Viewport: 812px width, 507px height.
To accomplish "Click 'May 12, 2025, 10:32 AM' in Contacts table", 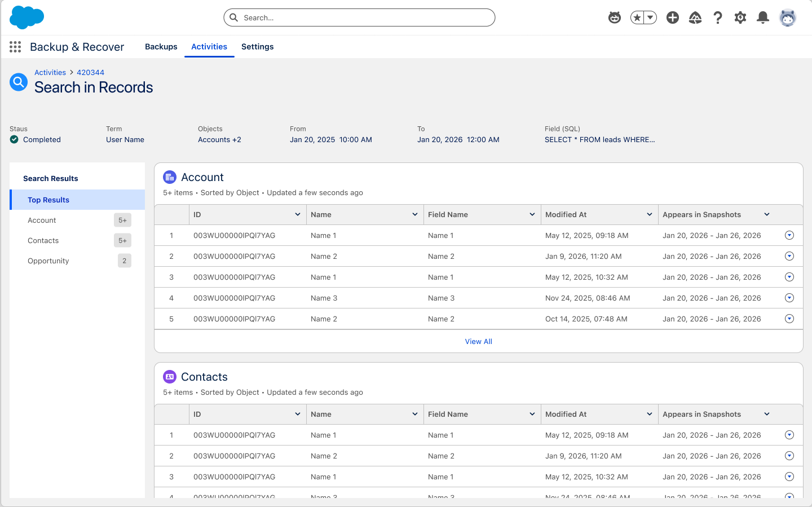I will coord(586,477).
